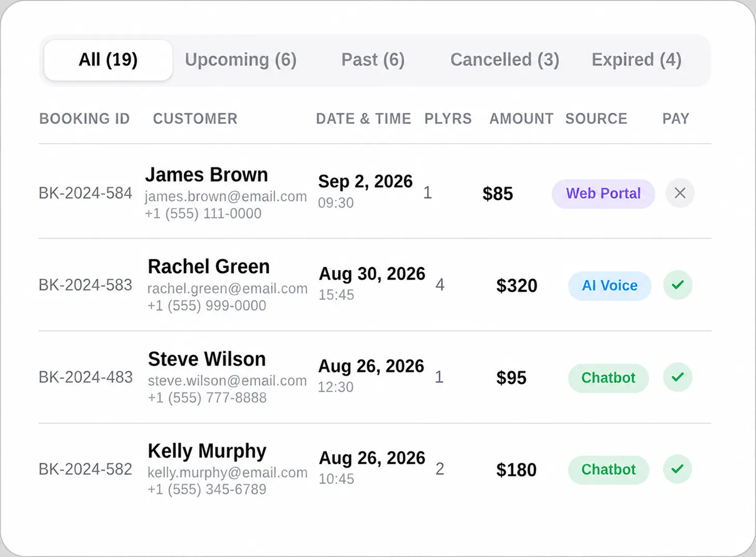Click the customer name Rachel Green
The height and width of the screenshot is (557, 756).
click(x=209, y=267)
